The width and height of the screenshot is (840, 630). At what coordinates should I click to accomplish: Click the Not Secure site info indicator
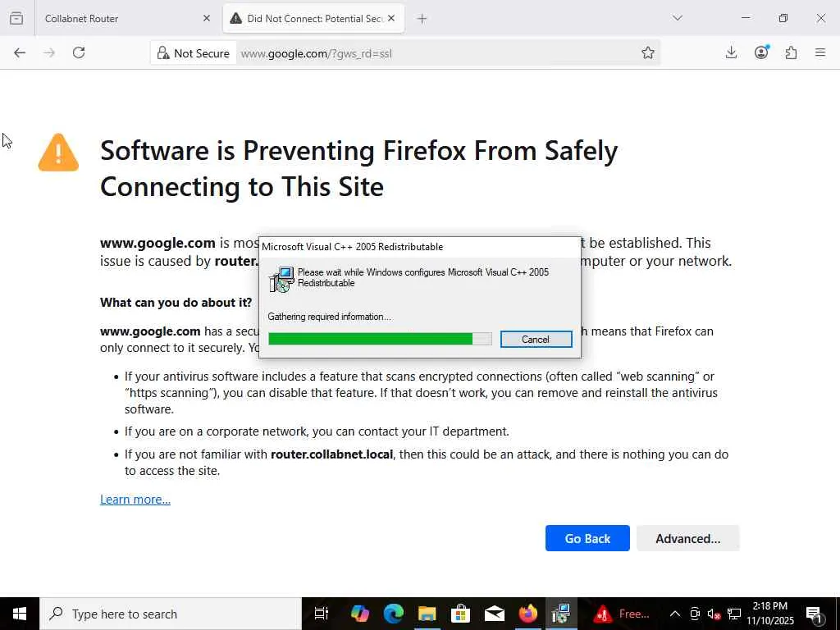pyautogui.click(x=194, y=53)
